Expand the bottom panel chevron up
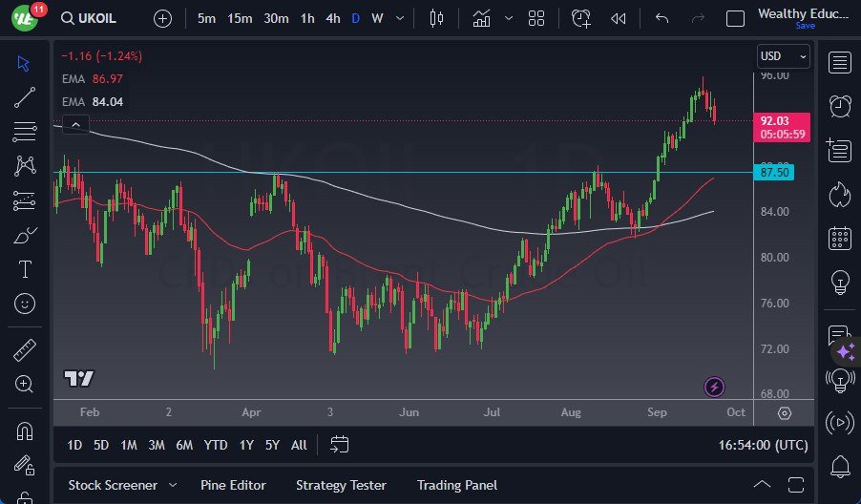The width and height of the screenshot is (861, 504). tap(761, 485)
